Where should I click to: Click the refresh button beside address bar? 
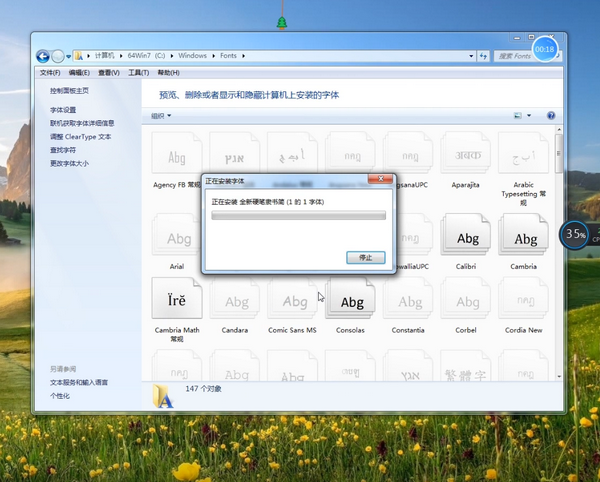pyautogui.click(x=483, y=56)
